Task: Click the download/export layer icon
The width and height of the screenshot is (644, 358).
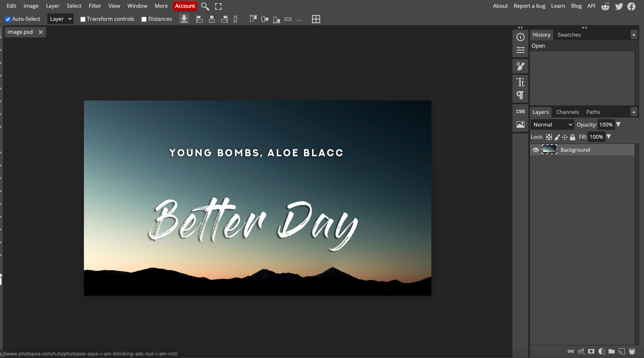Action: [x=184, y=19]
